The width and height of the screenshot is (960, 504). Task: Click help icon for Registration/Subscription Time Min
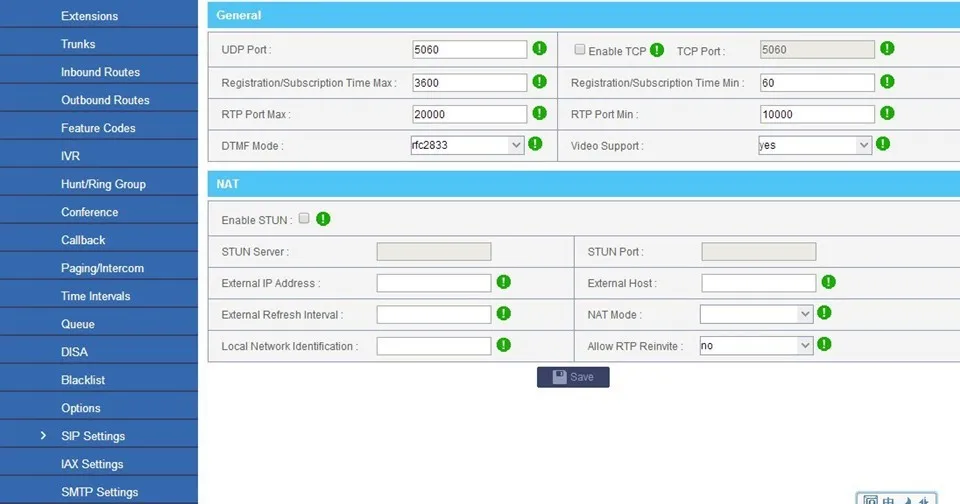pos(887,81)
